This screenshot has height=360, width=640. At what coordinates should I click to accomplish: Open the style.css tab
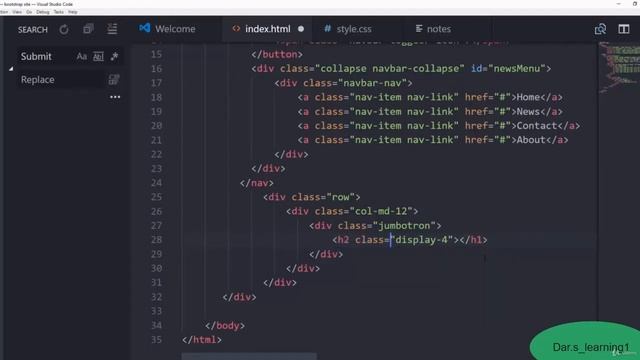(354, 29)
